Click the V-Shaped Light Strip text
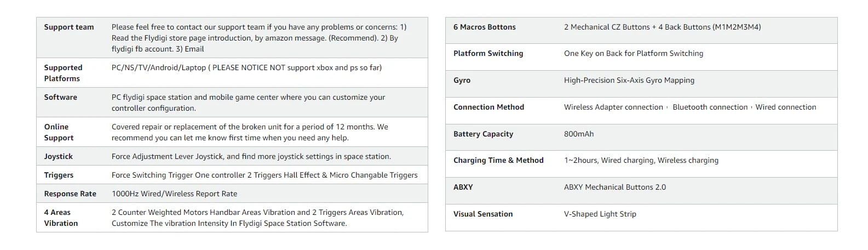The image size is (868, 250). tap(600, 214)
